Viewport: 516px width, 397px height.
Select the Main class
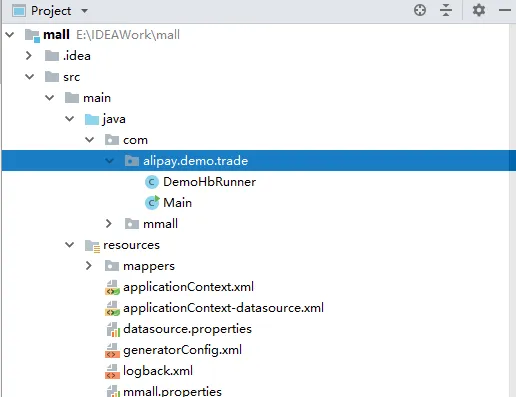[177, 203]
